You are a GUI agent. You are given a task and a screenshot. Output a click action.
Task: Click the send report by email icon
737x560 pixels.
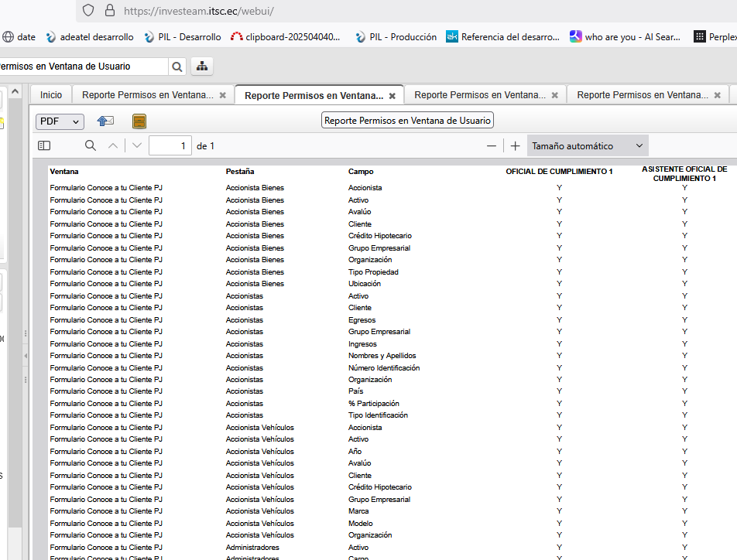pos(105,121)
